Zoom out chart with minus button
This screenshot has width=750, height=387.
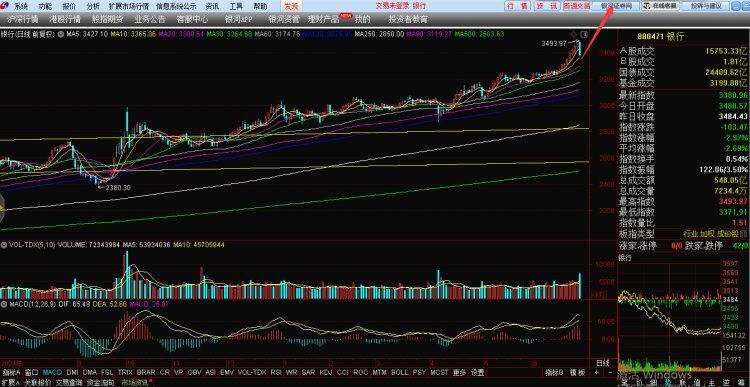click(x=610, y=372)
